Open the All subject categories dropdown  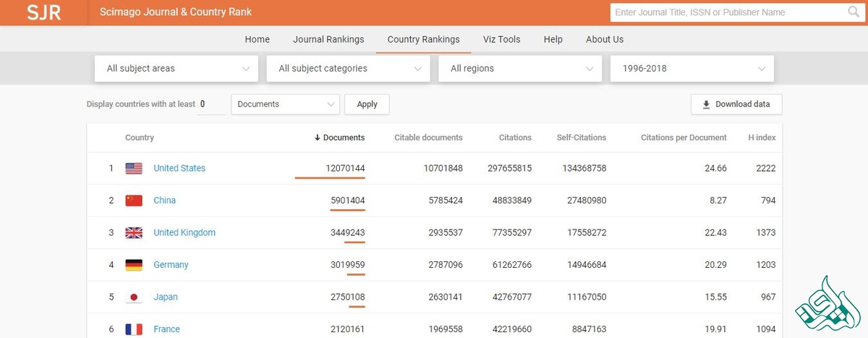click(x=348, y=69)
